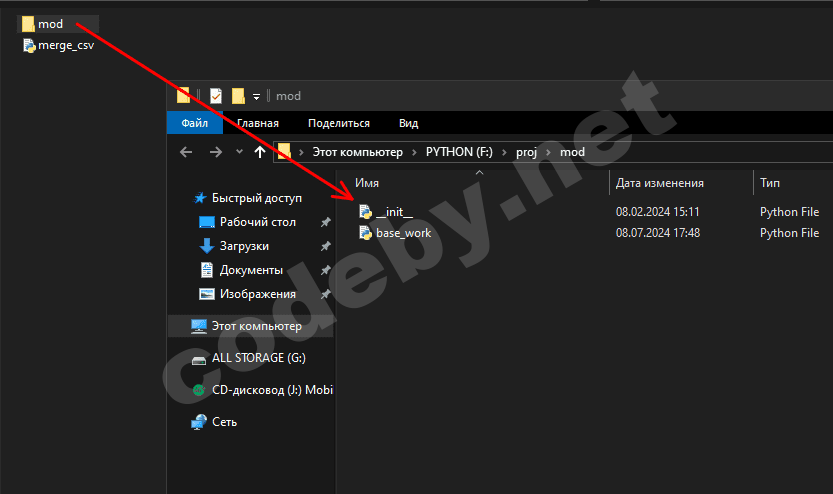Screen dimensions: 833x494
Task: Click pin icon next to Рабочий стол
Action: (x=326, y=222)
